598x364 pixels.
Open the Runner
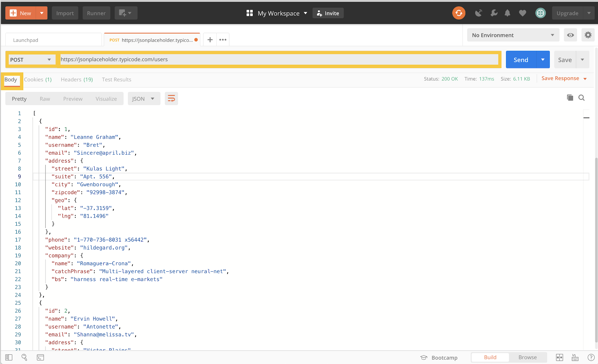pyautogui.click(x=96, y=13)
